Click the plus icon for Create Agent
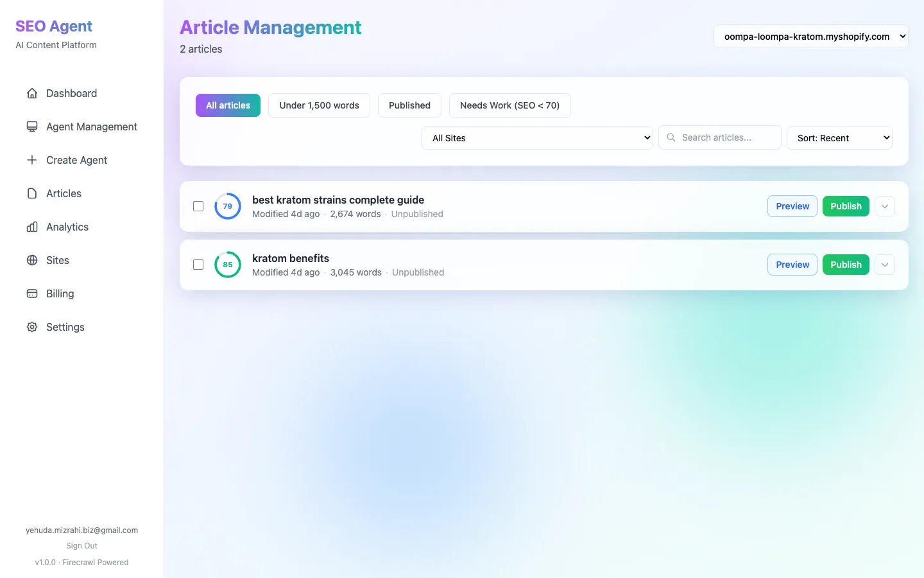Viewport: 924px width, 578px height. [32, 160]
